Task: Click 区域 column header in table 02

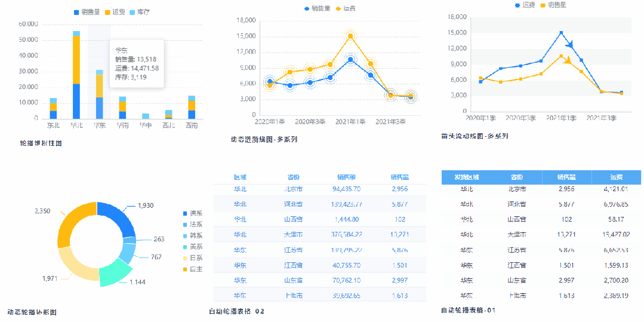Action: (241, 177)
